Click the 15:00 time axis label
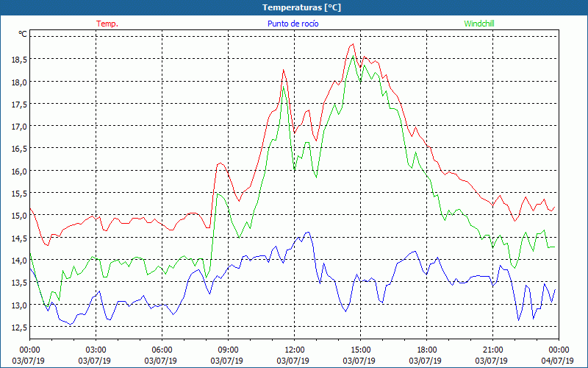The height and width of the screenshot is (368, 588). pyautogui.click(x=360, y=350)
